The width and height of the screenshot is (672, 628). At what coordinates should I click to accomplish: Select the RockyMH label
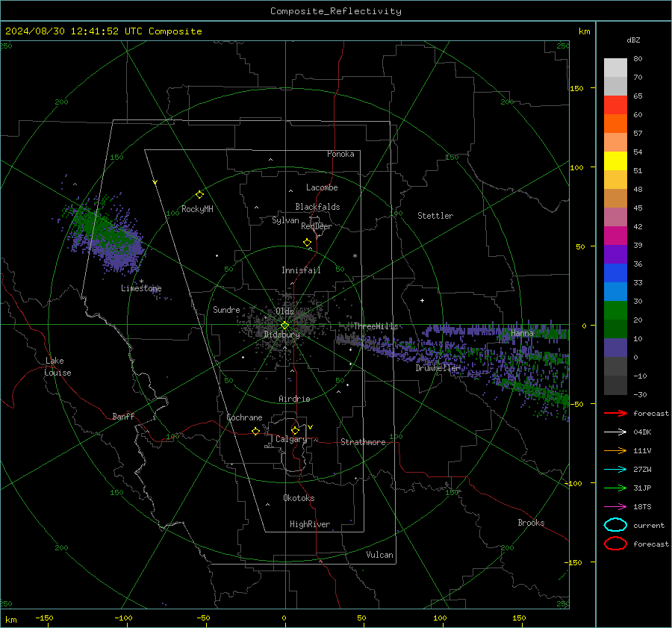197,209
